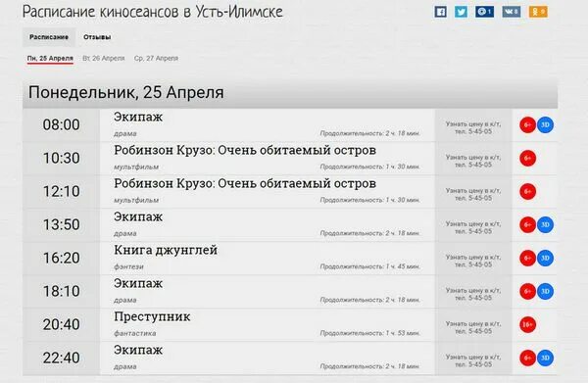Click the 16:20 session time
Viewport: 588px width, 383px height.
tap(61, 259)
